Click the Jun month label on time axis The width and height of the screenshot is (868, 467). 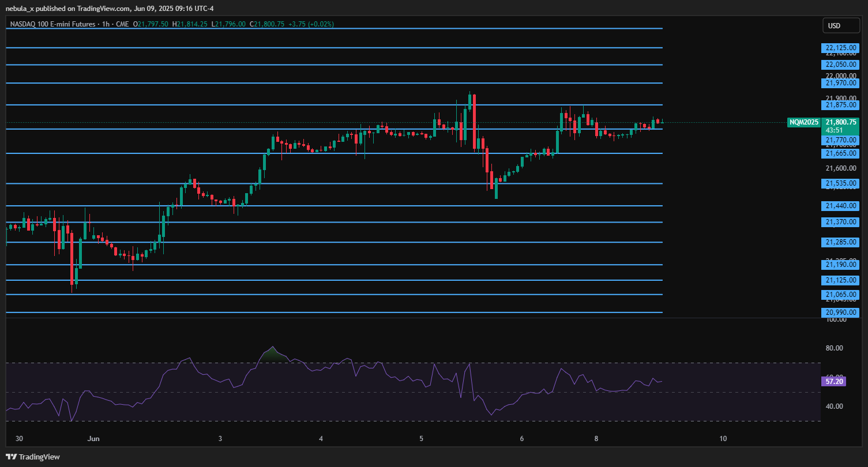93,439
